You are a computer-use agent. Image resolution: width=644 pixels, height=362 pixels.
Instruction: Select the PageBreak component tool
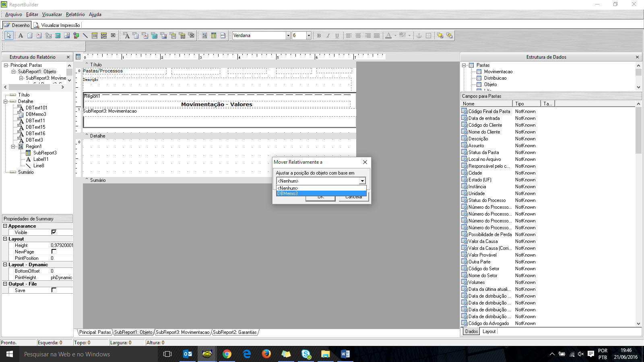tap(223, 35)
